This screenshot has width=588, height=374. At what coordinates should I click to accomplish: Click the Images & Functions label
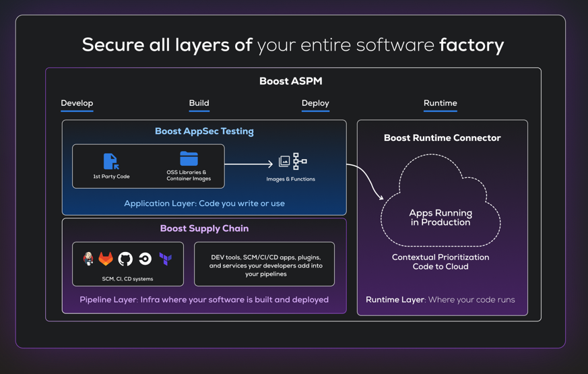pyautogui.click(x=290, y=179)
